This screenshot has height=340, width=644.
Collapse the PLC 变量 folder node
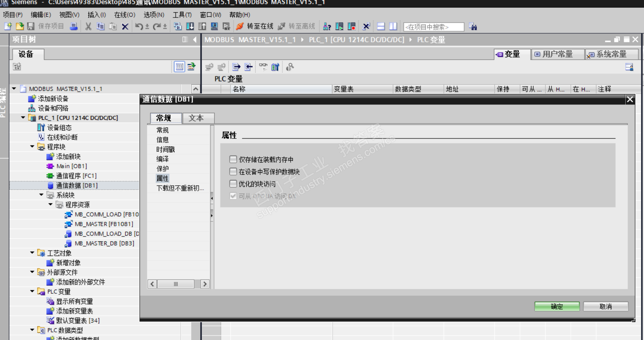pos(33,292)
